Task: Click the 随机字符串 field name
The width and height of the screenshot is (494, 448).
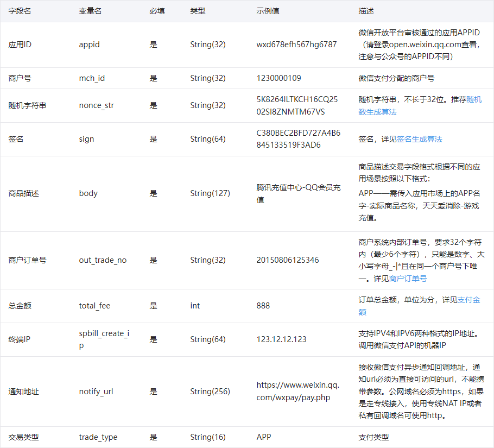Action: 27,105
